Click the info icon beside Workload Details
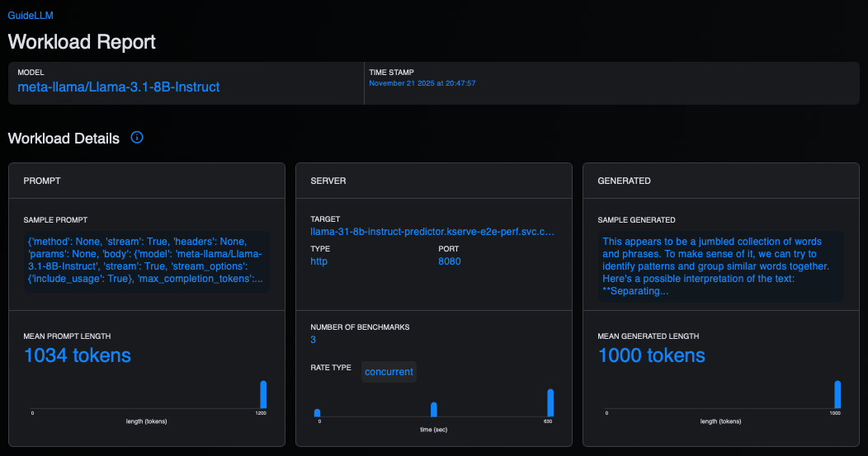Screen dimensions: 868x456 (x=137, y=138)
